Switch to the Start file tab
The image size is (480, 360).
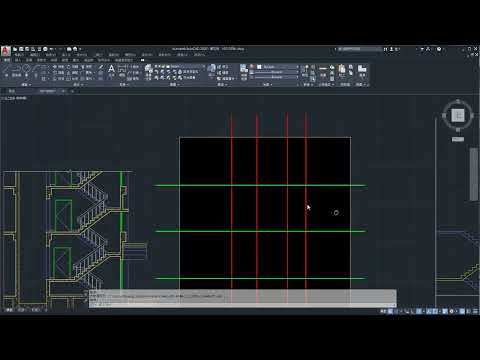pyautogui.click(x=12, y=91)
